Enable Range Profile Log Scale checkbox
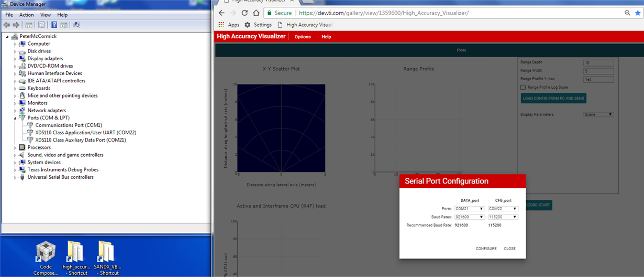This screenshot has height=280, width=644. tap(523, 88)
